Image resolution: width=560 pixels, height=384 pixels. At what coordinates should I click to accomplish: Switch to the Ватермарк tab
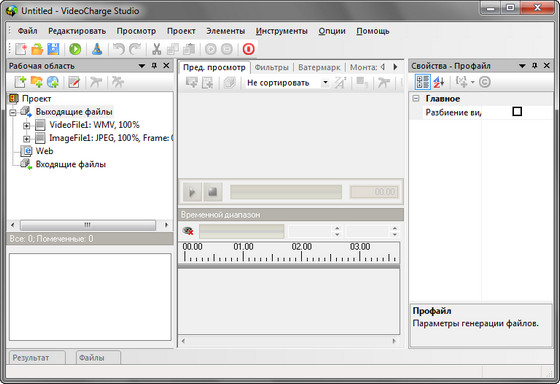(x=319, y=67)
